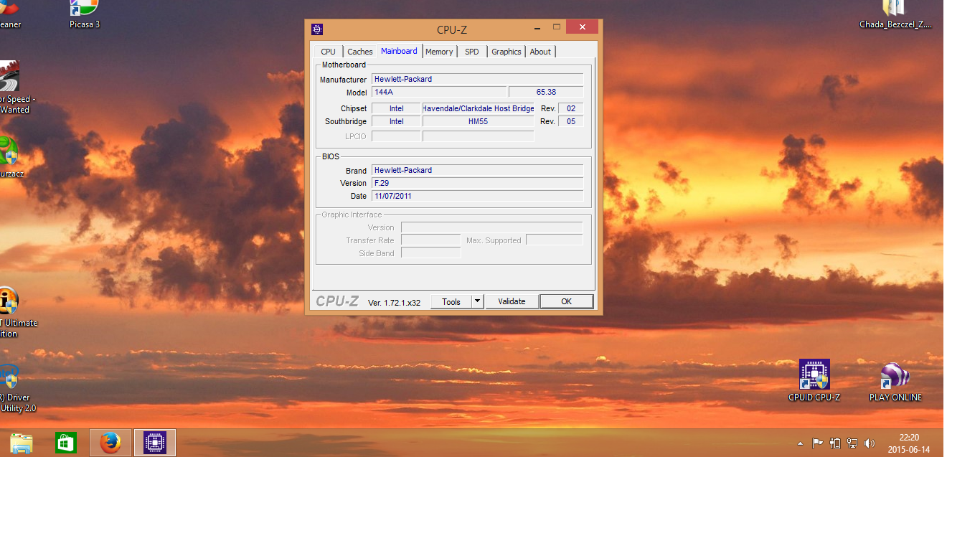Open the Picasa 3 desktop shortcut

pyautogui.click(x=84, y=14)
